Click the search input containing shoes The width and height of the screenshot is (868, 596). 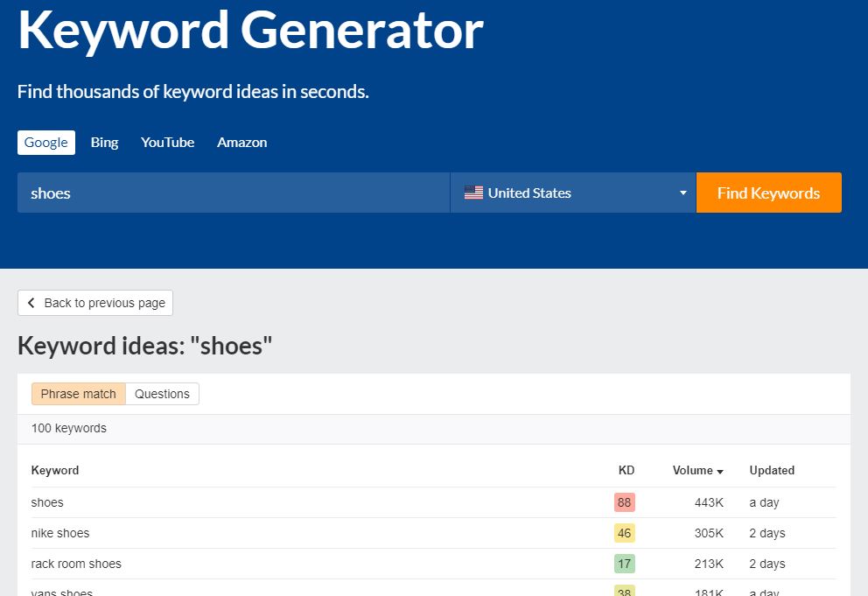click(232, 193)
